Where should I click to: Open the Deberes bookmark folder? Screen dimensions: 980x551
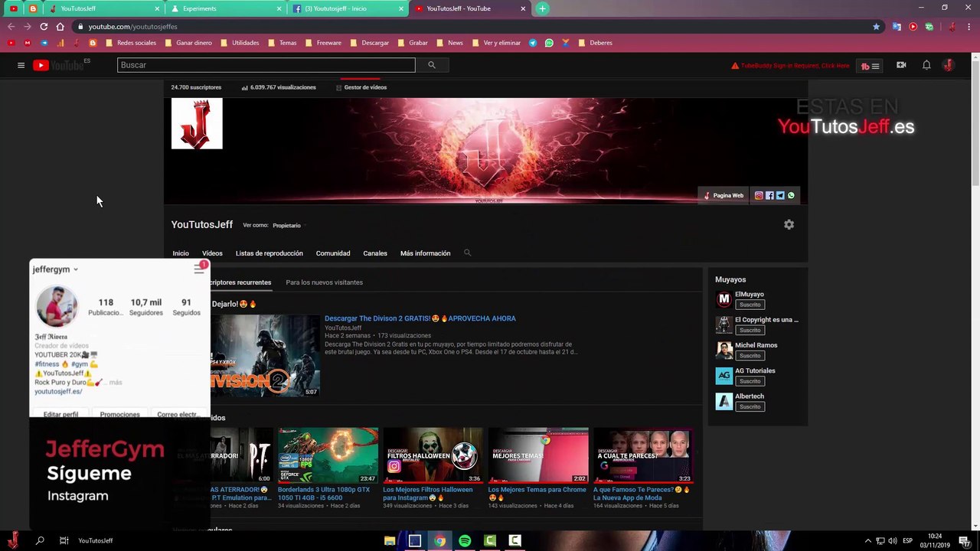tap(595, 43)
